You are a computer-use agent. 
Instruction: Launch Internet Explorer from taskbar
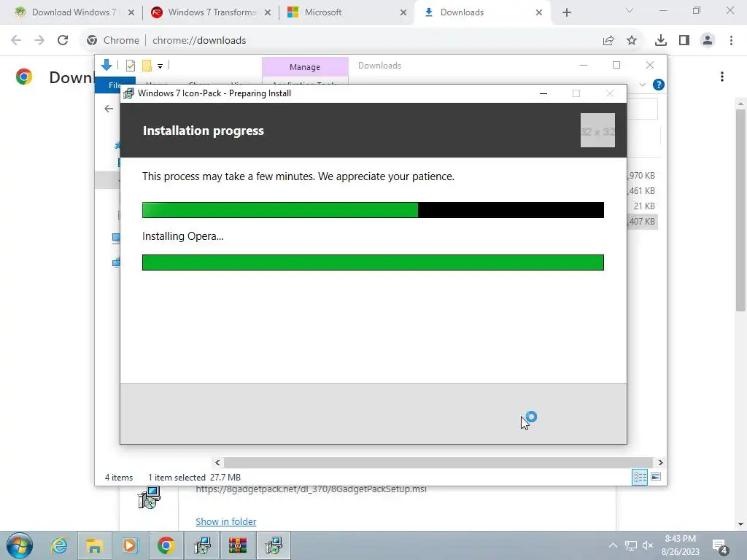pyautogui.click(x=59, y=545)
